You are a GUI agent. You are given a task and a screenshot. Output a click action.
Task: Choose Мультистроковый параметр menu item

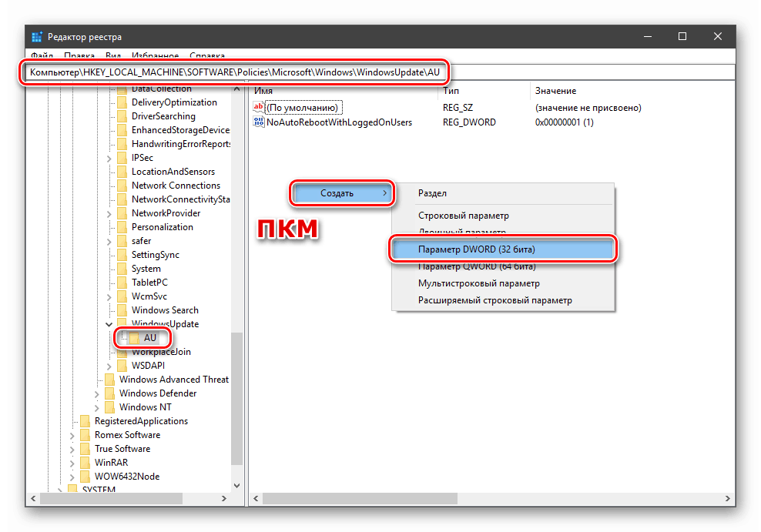tap(503, 283)
